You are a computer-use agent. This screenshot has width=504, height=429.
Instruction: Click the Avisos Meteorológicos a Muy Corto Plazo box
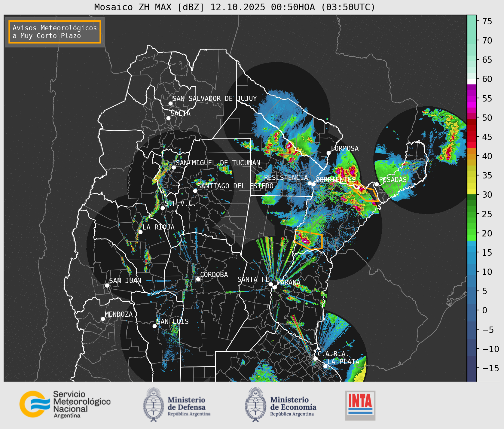click(55, 32)
